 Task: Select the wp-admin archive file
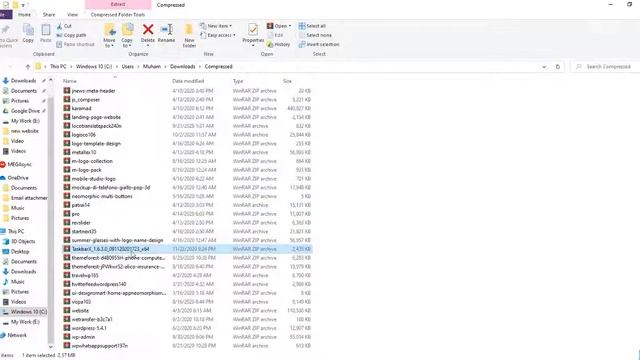click(x=83, y=337)
